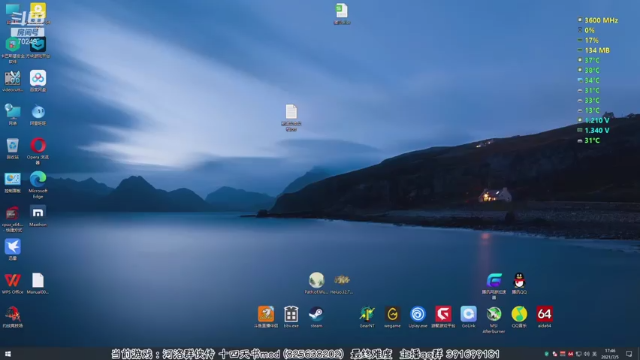Open the Windows Start menu
Viewport: 640px width, 360px height.
[8, 354]
